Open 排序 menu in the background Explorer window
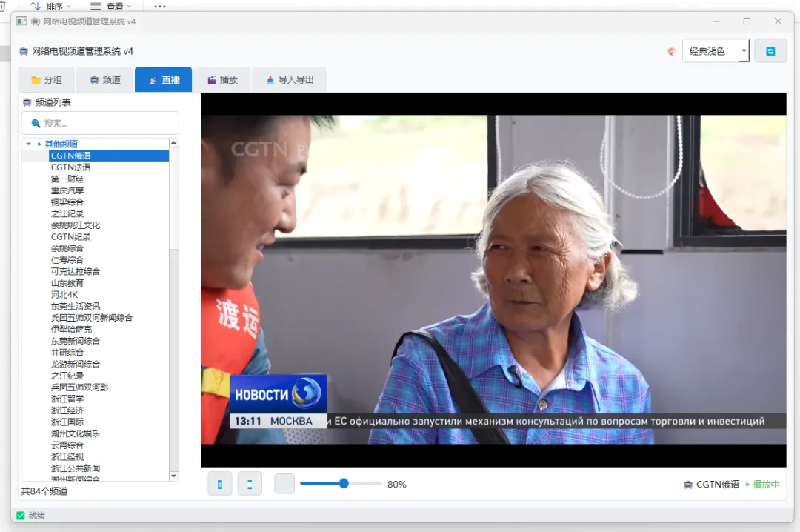Image resolution: width=800 pixels, height=532 pixels. (50, 6)
